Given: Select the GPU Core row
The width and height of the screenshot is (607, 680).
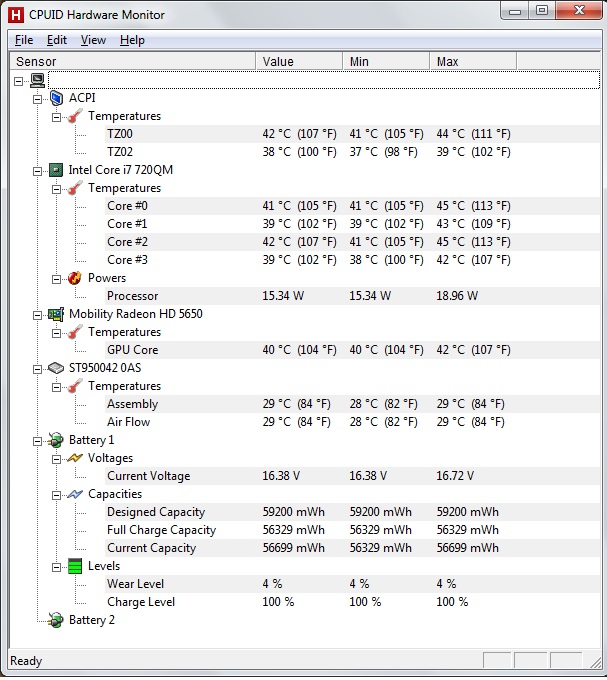Looking at the screenshot, I should (x=352, y=350).
